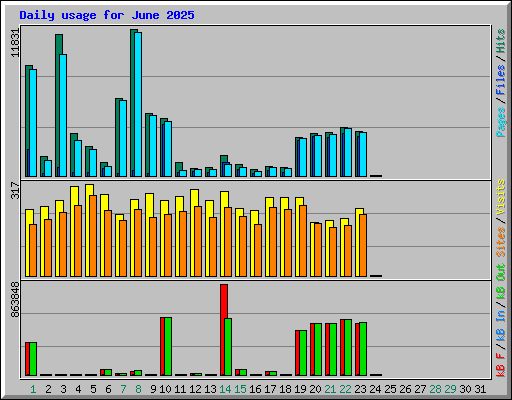This screenshot has height=400, width=512.
Task: Click day label 4 on the x-axis
Action: click(x=78, y=389)
